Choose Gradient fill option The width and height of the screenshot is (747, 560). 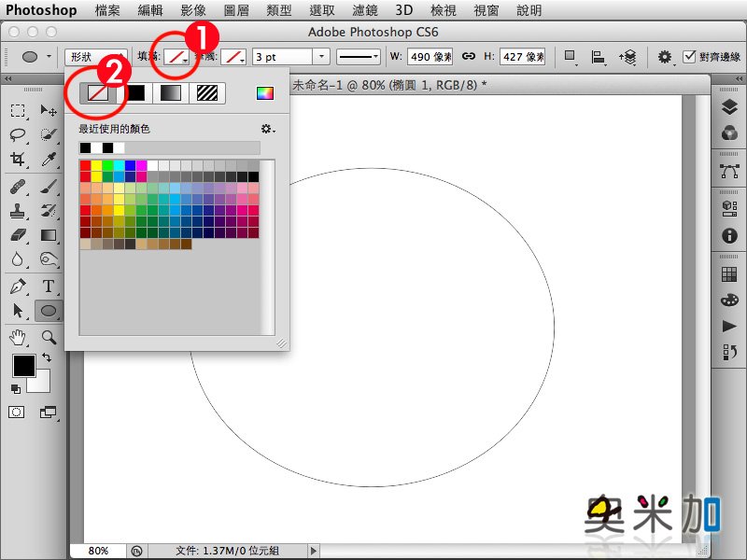(x=171, y=92)
